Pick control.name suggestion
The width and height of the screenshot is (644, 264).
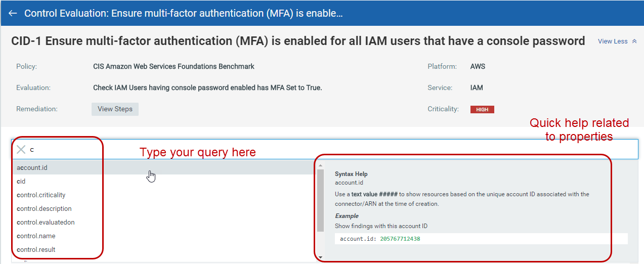click(164, 236)
